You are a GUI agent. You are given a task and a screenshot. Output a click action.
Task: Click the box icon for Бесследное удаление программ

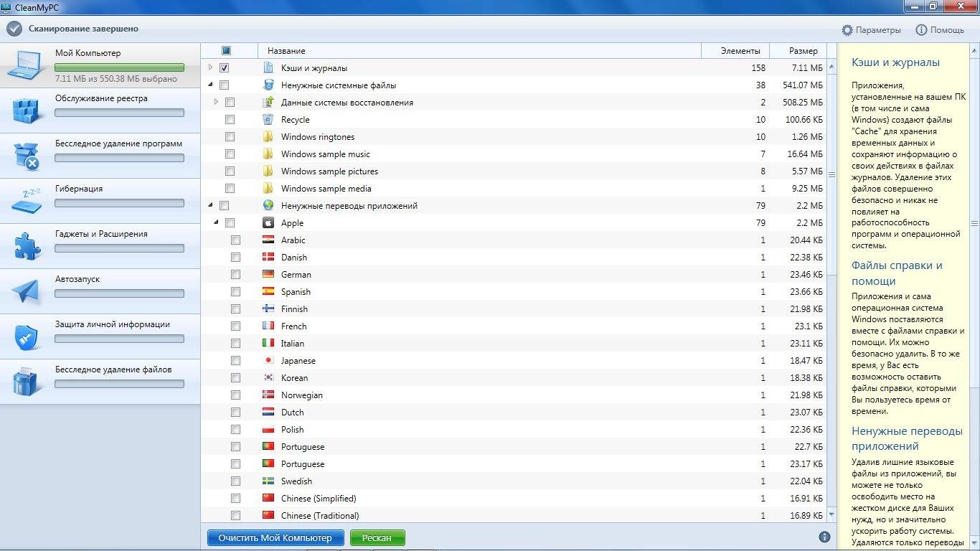coord(27,156)
